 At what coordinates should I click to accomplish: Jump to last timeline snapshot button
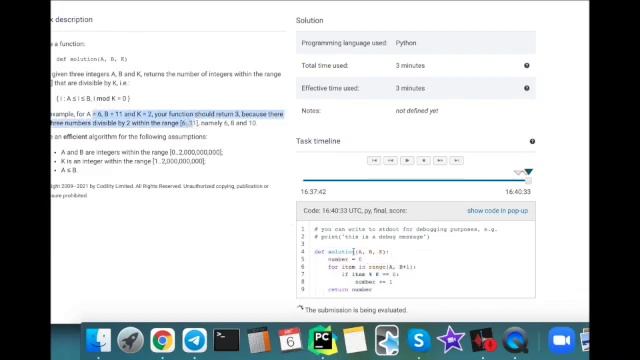[x=457, y=160]
